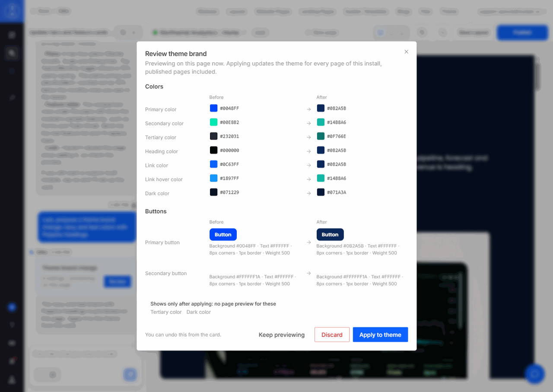Image resolution: width=553 pixels, height=392 pixels.
Task: Pick the Before tertiary color swatch #232031
Action: click(213, 136)
